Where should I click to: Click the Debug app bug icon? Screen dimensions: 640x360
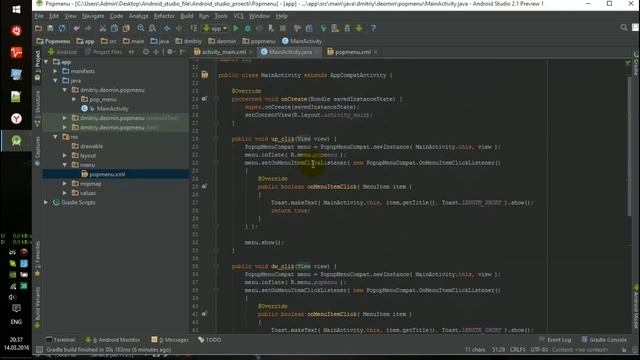pyautogui.click(x=247, y=28)
